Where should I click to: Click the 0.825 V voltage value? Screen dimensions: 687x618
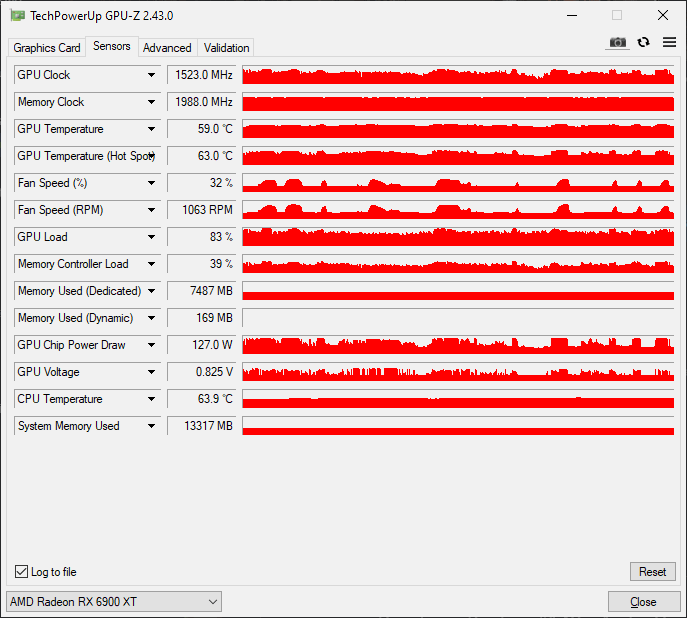click(x=201, y=372)
